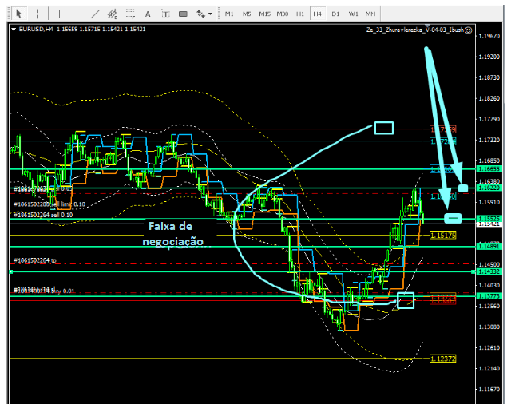Click the yellow 1.12372 price level label

coord(442,359)
